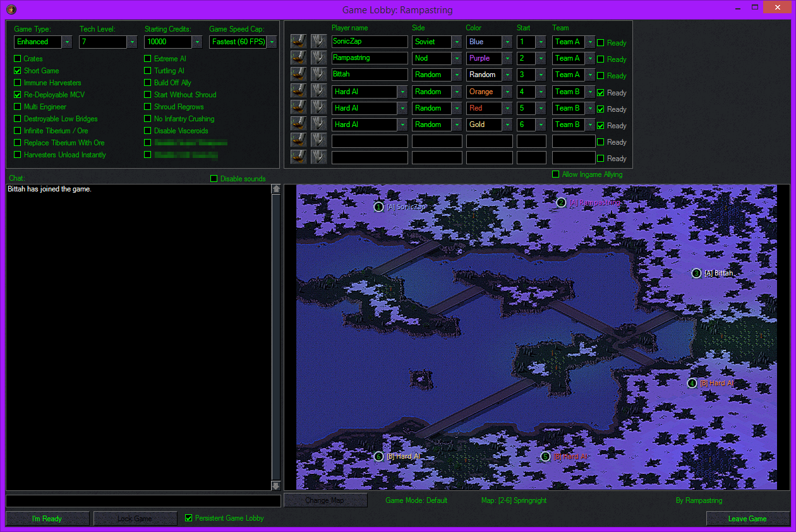Expand the Start dropdown showing 6

(531, 124)
